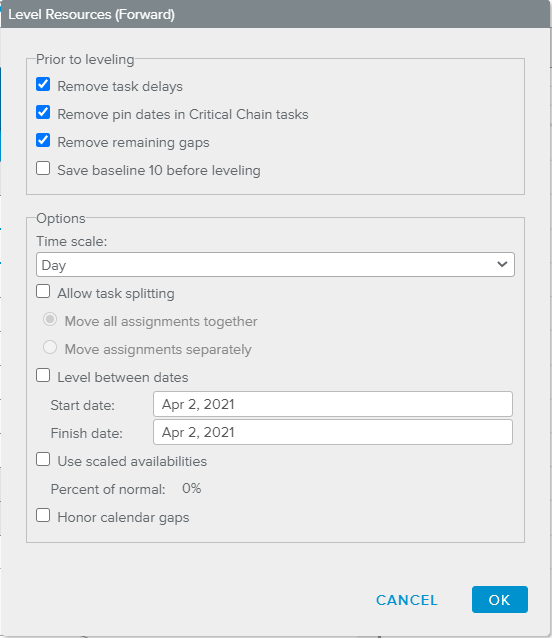Click the Finish date field
The height and width of the screenshot is (638, 552).
[333, 432]
